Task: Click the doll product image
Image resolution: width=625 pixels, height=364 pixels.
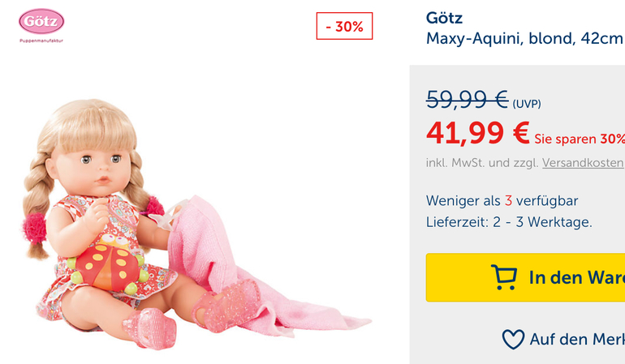Action: (197, 225)
